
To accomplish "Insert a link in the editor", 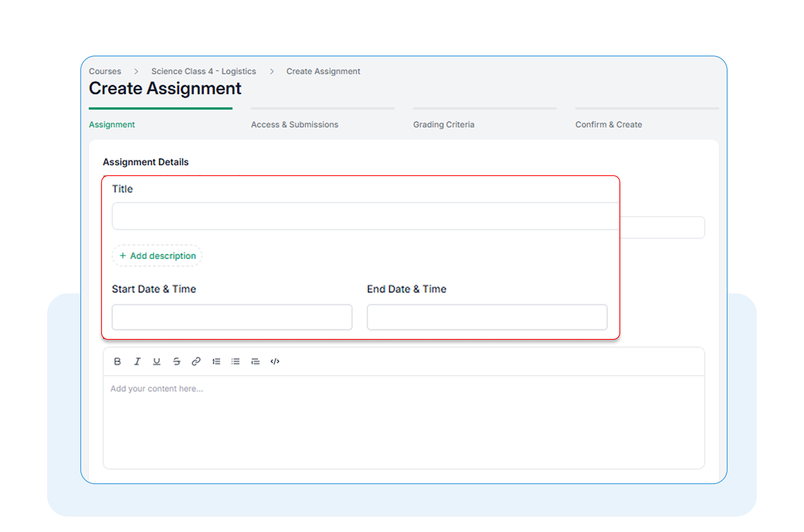I will pyautogui.click(x=196, y=361).
